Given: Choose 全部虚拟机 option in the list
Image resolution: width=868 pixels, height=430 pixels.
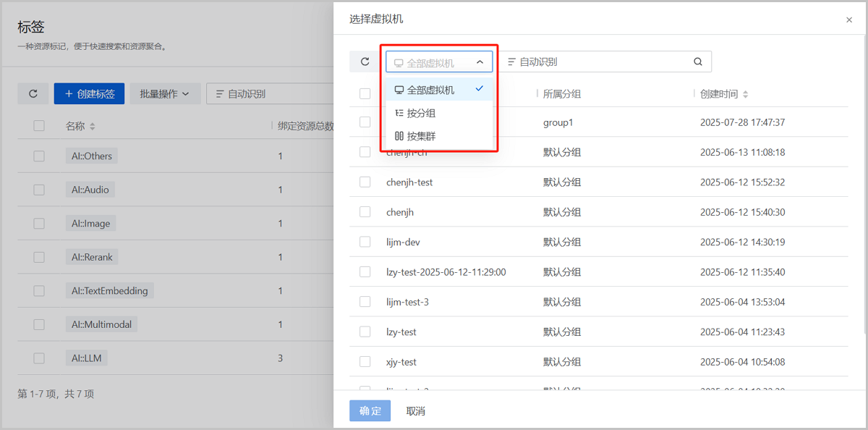Looking at the screenshot, I should point(430,90).
